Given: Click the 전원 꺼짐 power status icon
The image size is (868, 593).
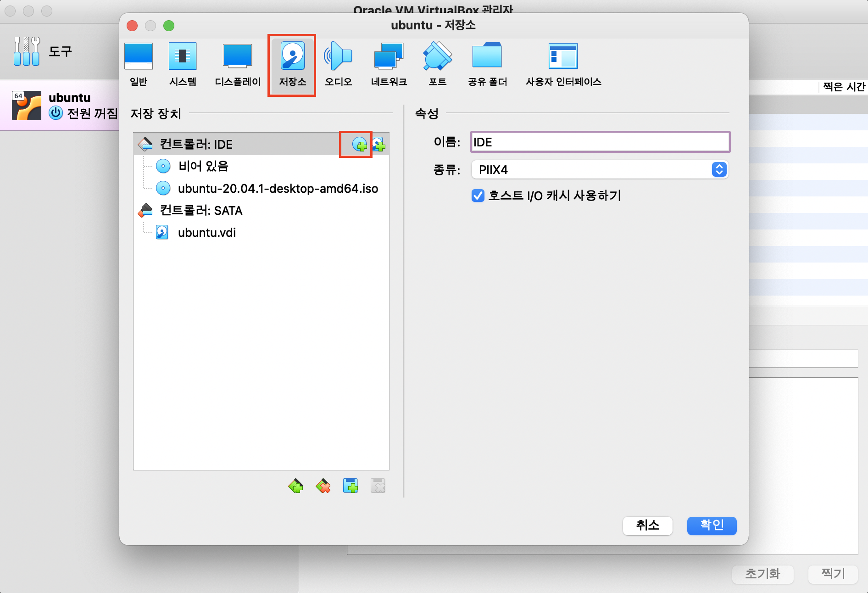Looking at the screenshot, I should click(56, 113).
